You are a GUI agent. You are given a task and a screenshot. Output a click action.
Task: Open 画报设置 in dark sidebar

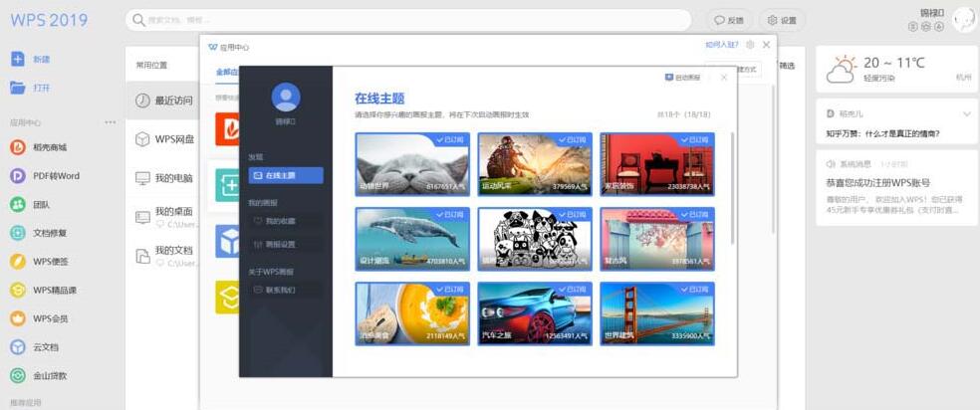point(286,244)
